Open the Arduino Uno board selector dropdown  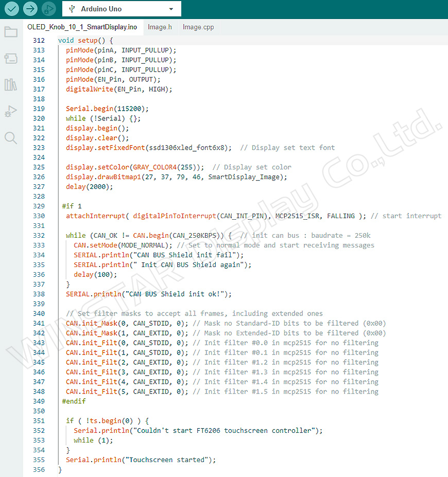tap(122, 9)
